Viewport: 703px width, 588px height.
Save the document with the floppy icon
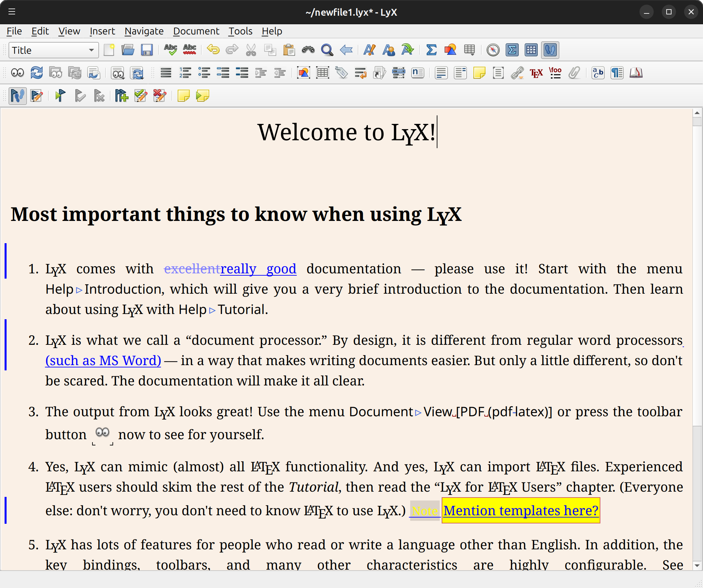pos(147,50)
